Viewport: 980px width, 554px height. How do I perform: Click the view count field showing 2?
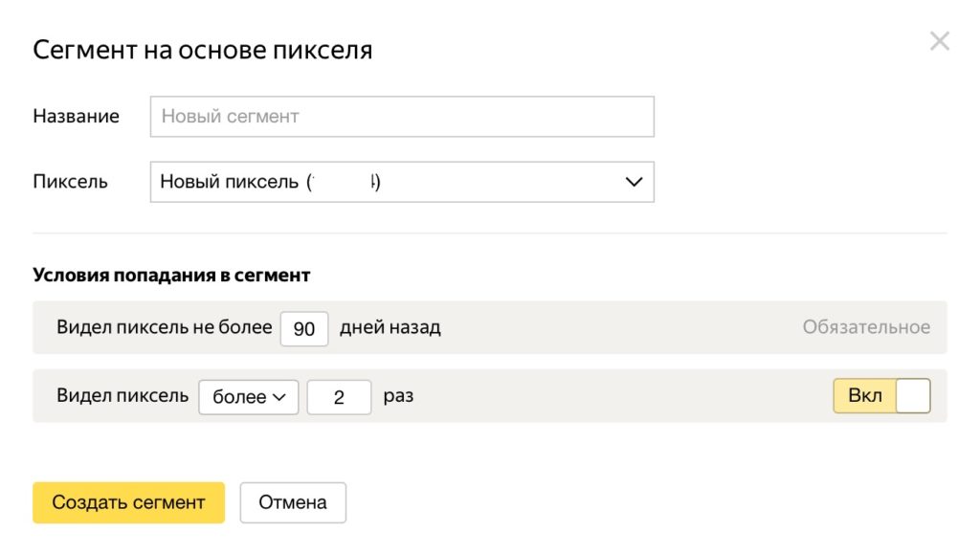(x=339, y=397)
